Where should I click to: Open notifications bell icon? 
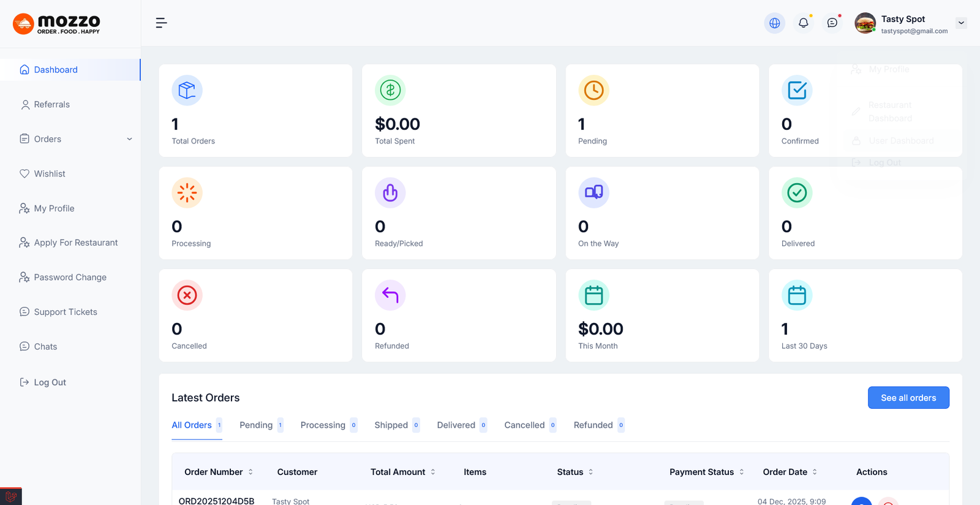click(803, 23)
